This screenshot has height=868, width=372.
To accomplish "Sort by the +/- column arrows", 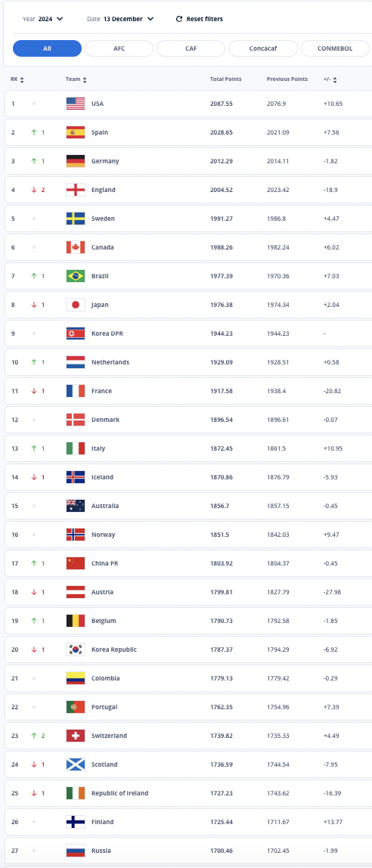I will [x=335, y=79].
